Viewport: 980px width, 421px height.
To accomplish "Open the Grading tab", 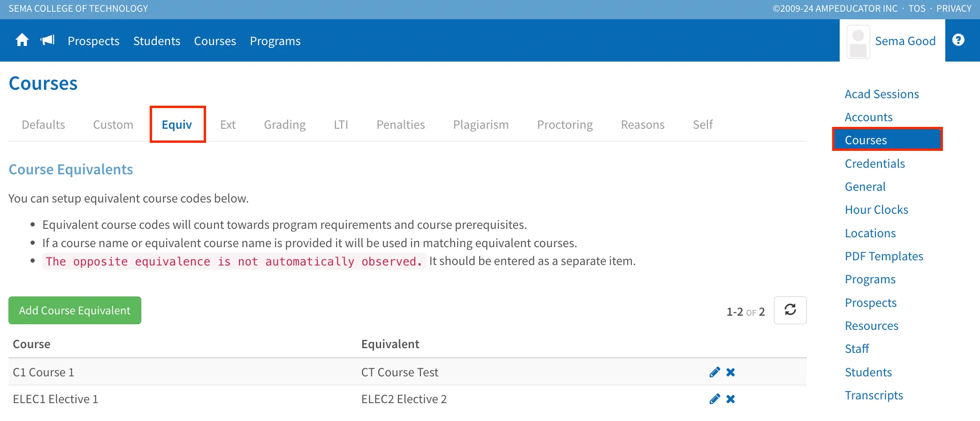I will [285, 125].
